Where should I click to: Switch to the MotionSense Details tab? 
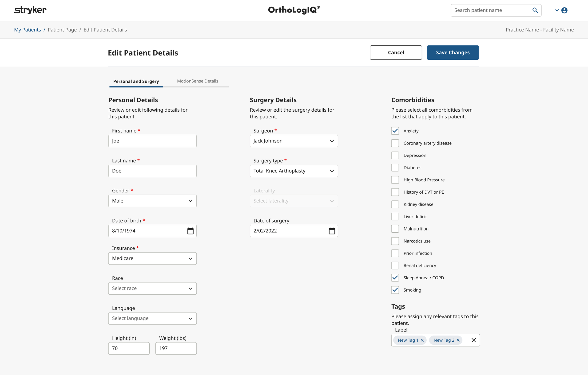click(197, 81)
